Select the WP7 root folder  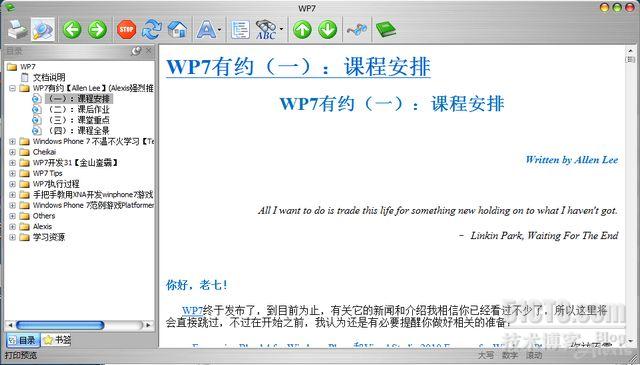point(28,67)
